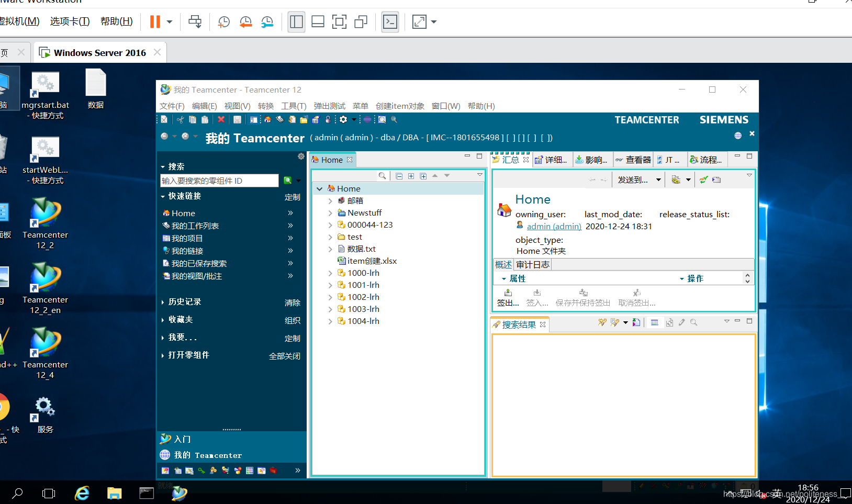Click the 全部关闭 link

click(x=285, y=356)
